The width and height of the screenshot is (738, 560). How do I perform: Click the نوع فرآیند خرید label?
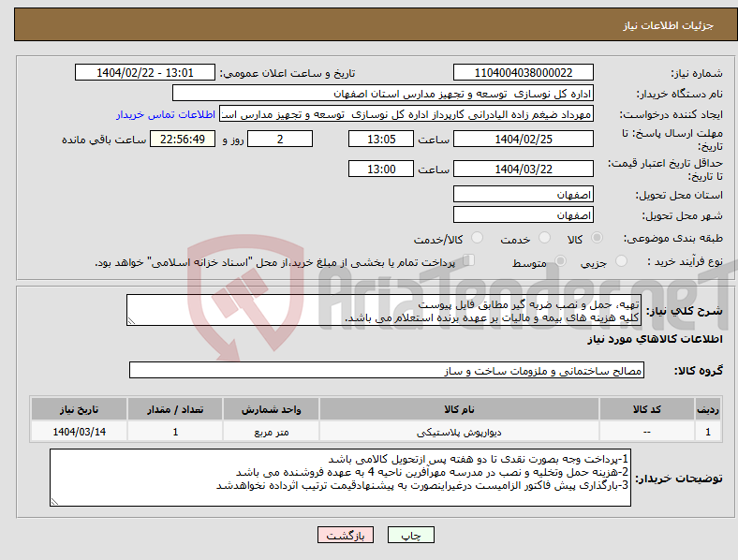click(685, 261)
